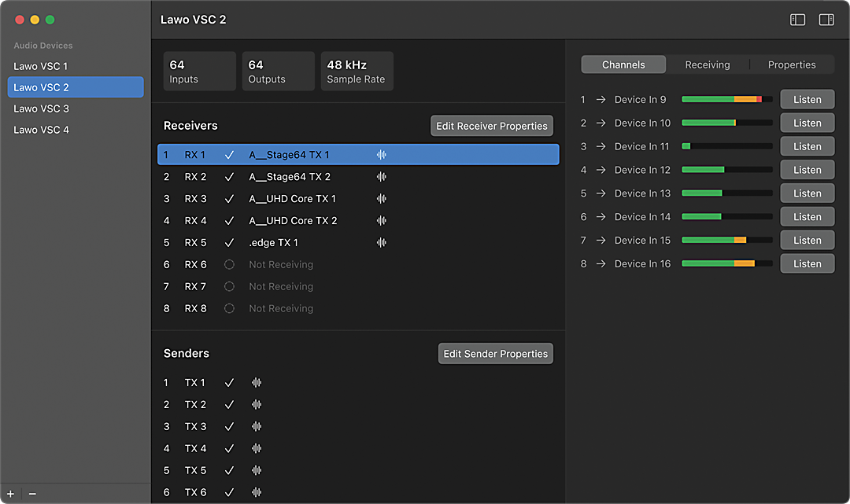Open Edit Receiver Properties
Viewport: 850px width, 504px height.
[492, 126]
